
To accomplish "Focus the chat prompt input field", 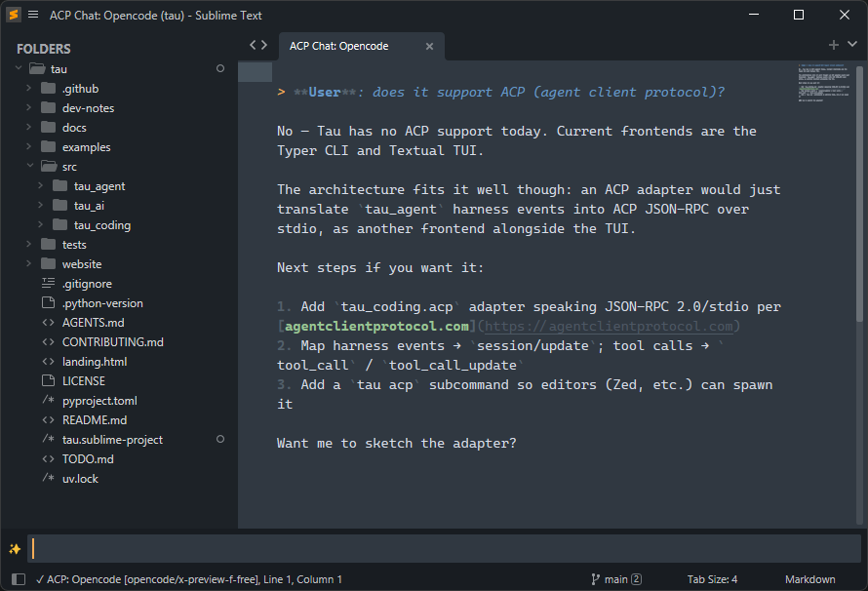I will point(446,548).
